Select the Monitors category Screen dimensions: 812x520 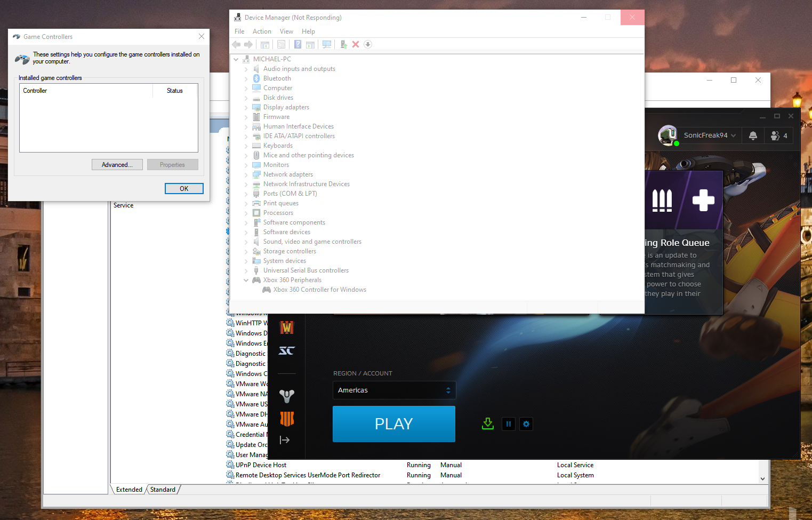tap(276, 165)
